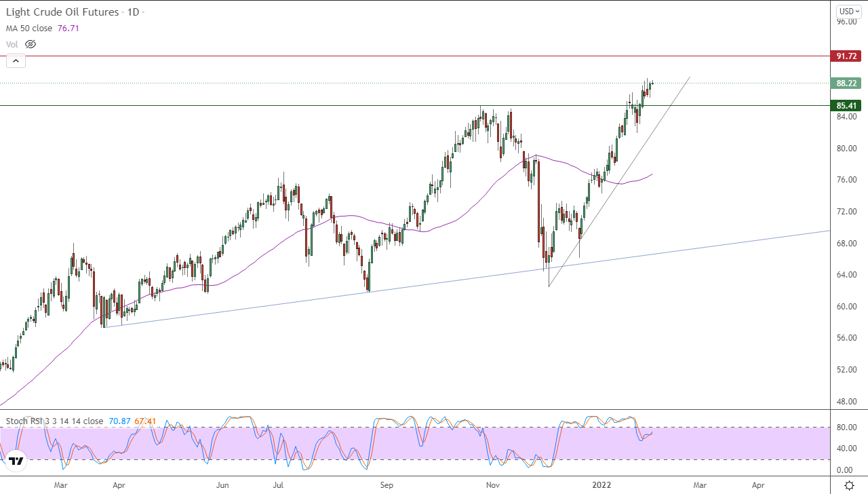Click the Sep label on time axis
The width and height of the screenshot is (868, 494).
[x=387, y=485]
